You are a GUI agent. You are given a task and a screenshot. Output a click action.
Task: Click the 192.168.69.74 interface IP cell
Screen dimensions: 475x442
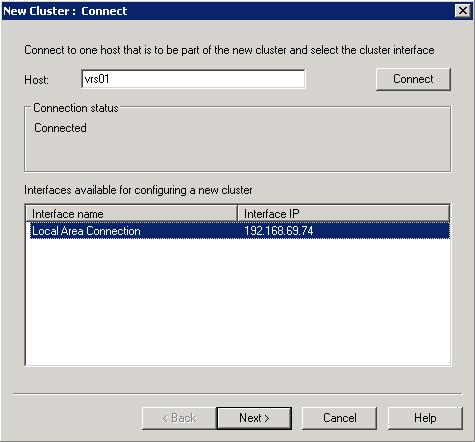279,231
